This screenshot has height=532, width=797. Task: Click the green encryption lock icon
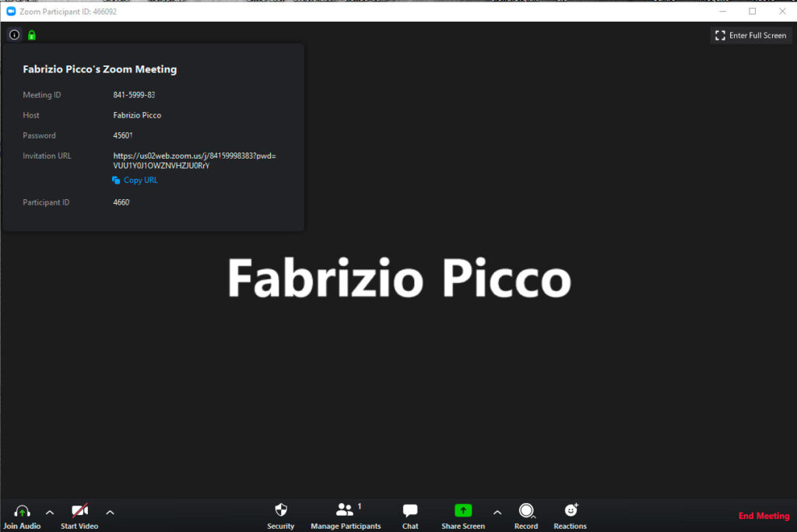[31, 35]
